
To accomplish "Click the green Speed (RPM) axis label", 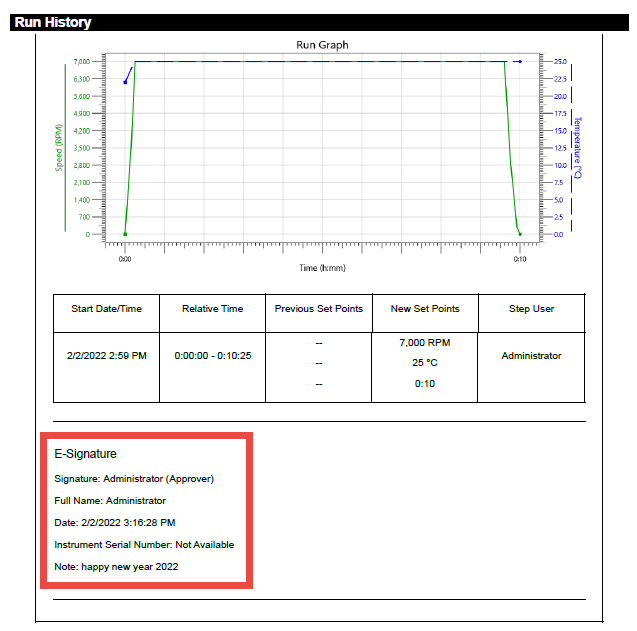I will [59, 148].
